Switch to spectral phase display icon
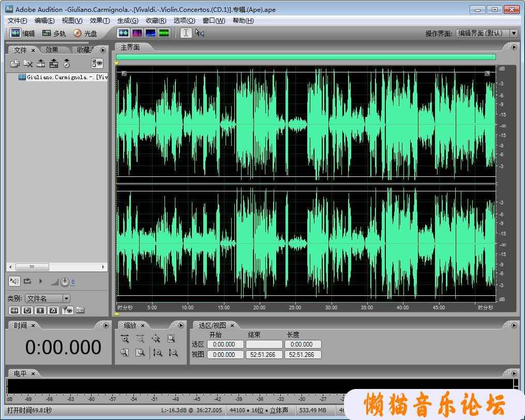The height and width of the screenshot is (420, 525). (164, 33)
